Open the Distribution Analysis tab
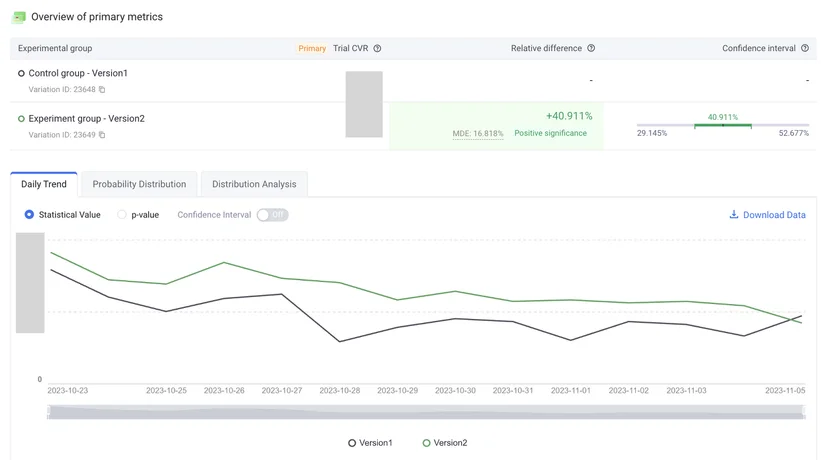The image size is (828, 460). (254, 184)
